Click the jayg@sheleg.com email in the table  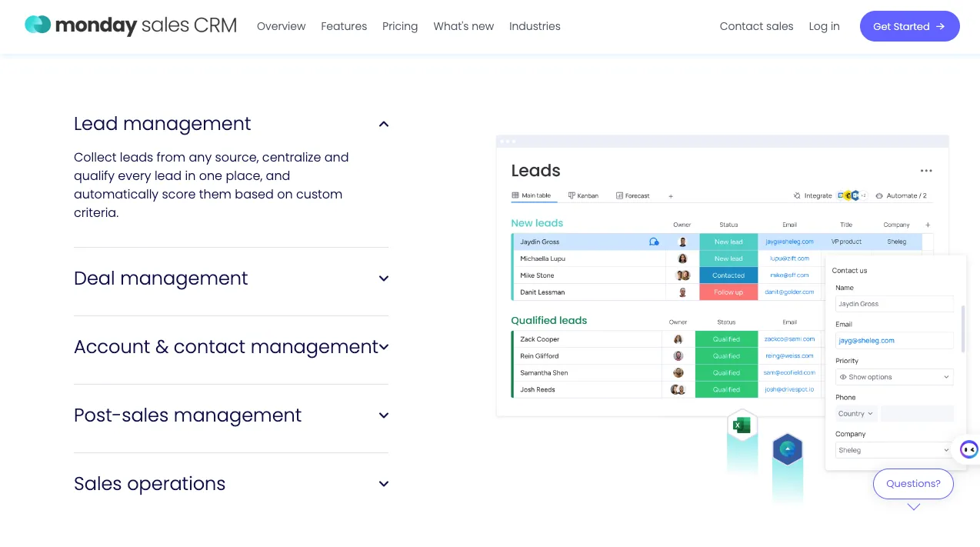[789, 242]
